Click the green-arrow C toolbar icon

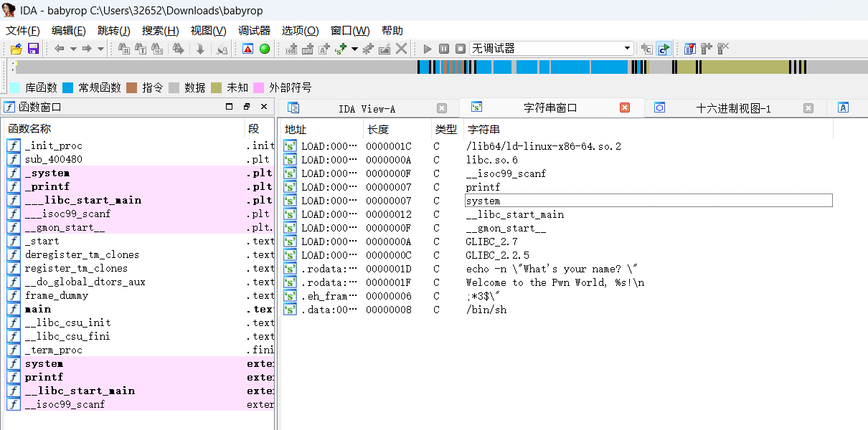coord(664,49)
